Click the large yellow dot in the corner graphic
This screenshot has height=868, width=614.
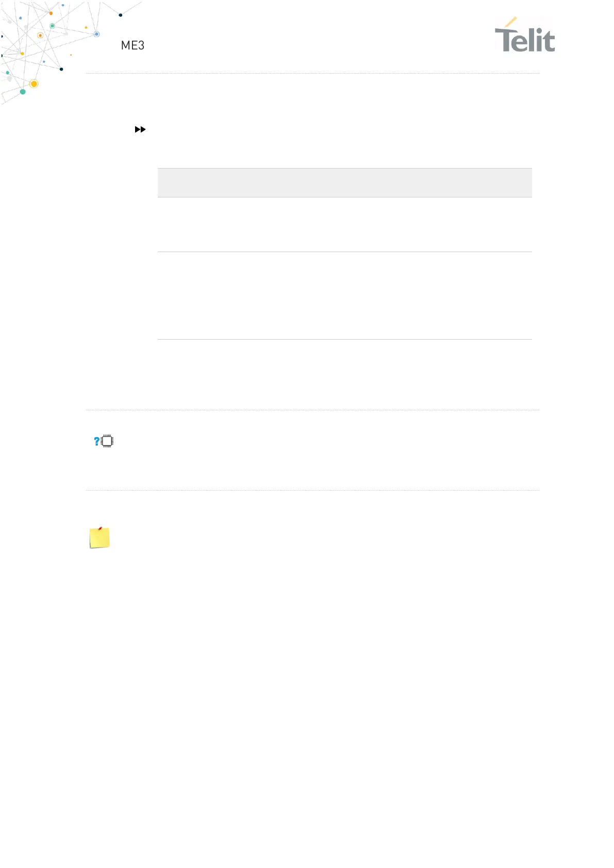pyautogui.click(x=34, y=84)
